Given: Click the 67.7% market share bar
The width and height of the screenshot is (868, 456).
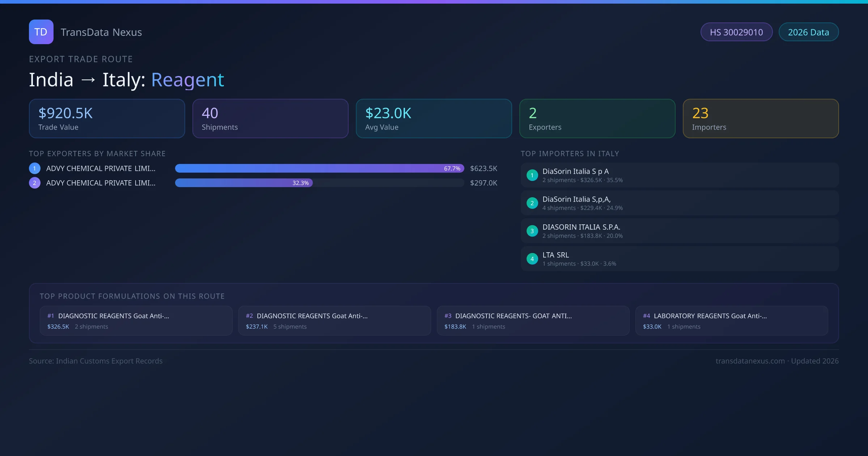Looking at the screenshot, I should (x=319, y=168).
